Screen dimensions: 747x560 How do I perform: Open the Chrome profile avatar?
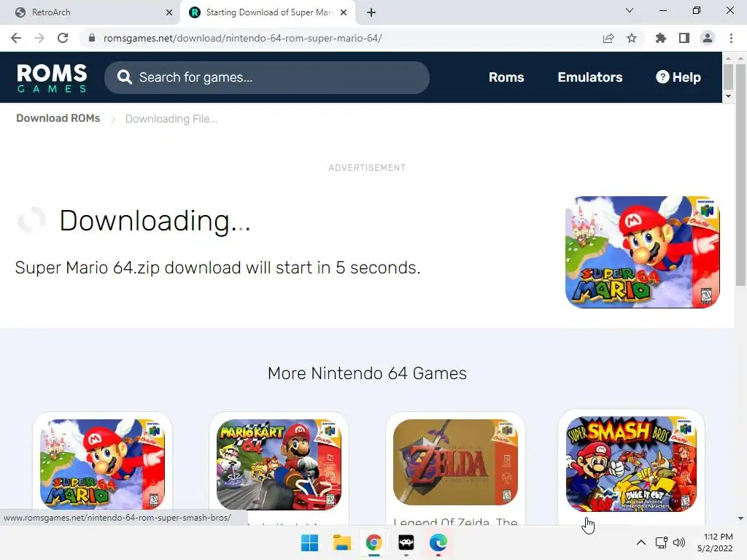(x=708, y=38)
